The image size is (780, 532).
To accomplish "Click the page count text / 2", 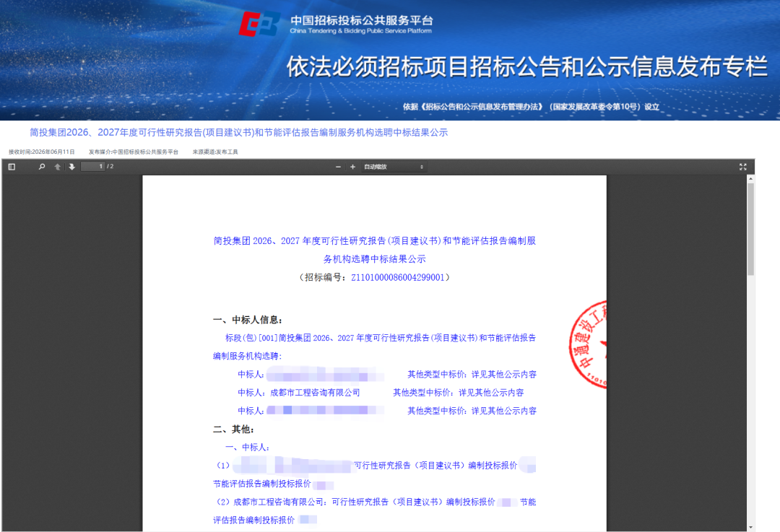I will click(110, 167).
